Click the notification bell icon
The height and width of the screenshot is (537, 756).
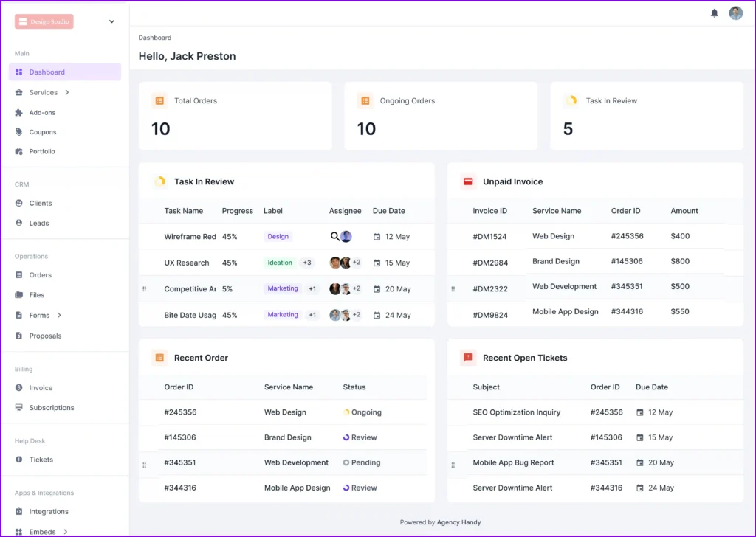tap(712, 13)
